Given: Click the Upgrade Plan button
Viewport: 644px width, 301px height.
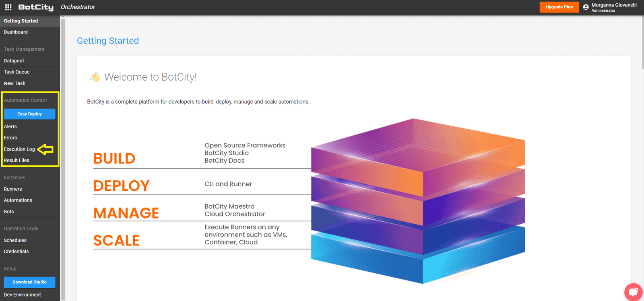Looking at the screenshot, I should point(559,7).
